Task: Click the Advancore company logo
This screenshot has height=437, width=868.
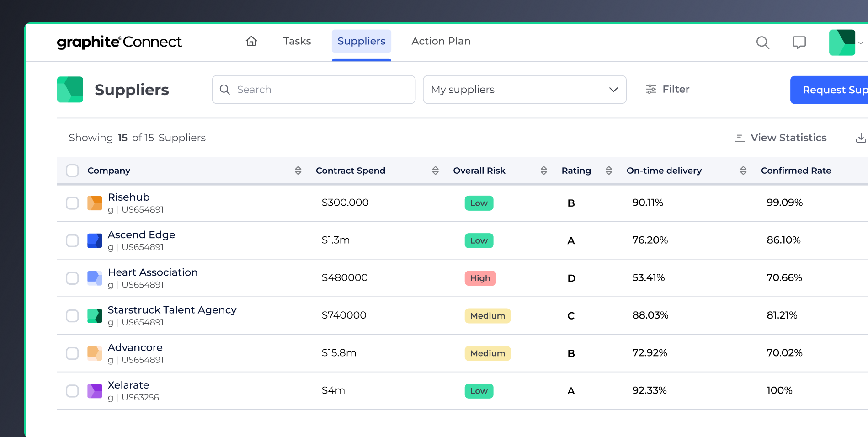Action: pyautogui.click(x=95, y=353)
